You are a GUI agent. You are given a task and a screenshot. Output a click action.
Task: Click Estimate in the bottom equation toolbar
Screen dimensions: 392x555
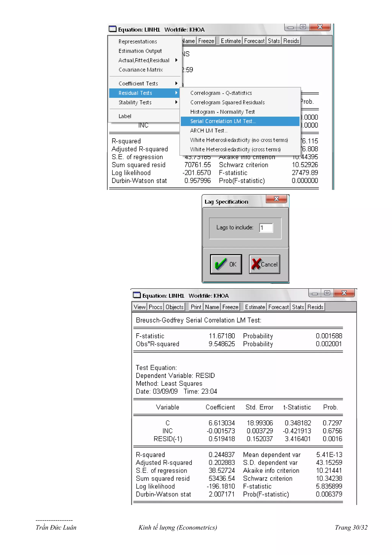click(255, 307)
